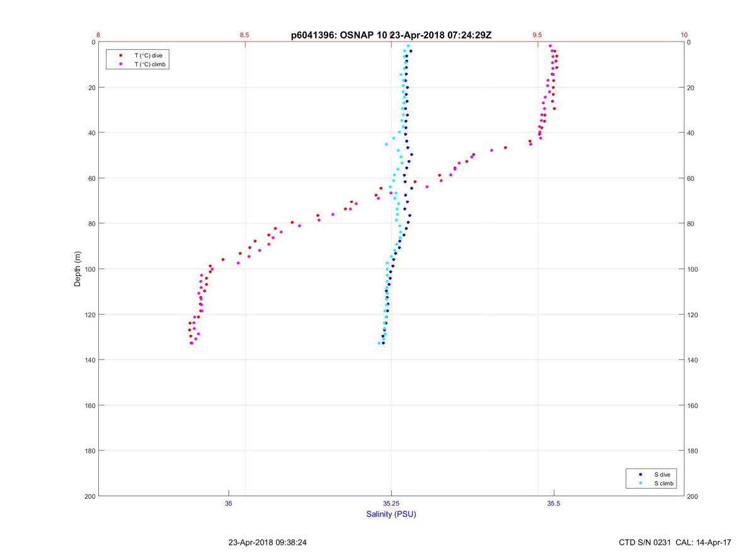This screenshot has height=558, width=756.
Task: Select the 'S dive' legend entry
Action: [x=662, y=474]
